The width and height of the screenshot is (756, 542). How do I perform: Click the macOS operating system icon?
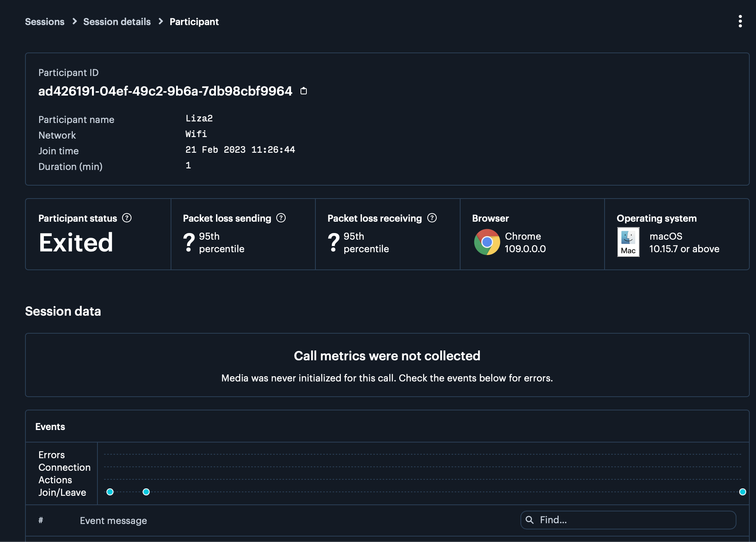[x=628, y=242]
